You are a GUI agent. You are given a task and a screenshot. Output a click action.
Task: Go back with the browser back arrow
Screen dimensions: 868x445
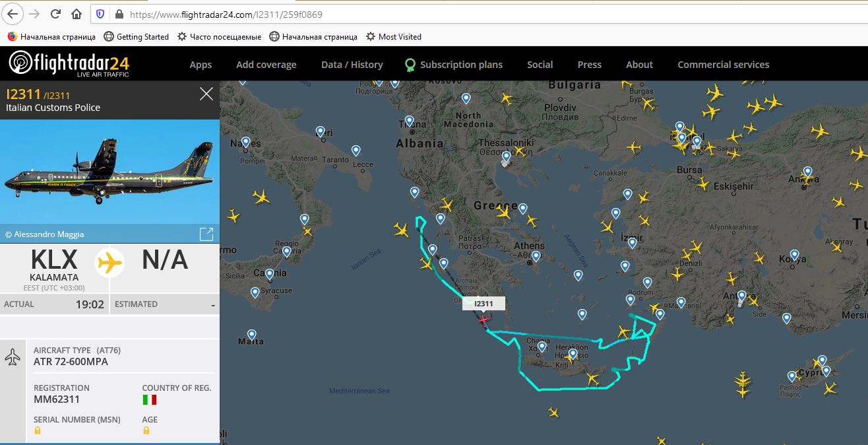click(13, 13)
